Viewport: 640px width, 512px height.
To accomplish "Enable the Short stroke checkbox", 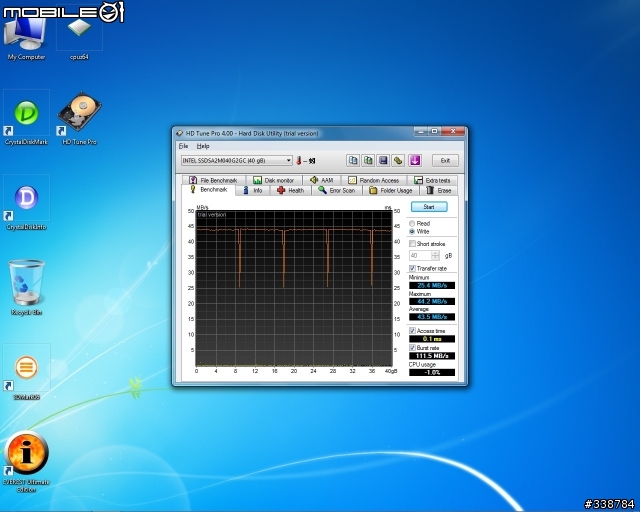I will point(412,244).
